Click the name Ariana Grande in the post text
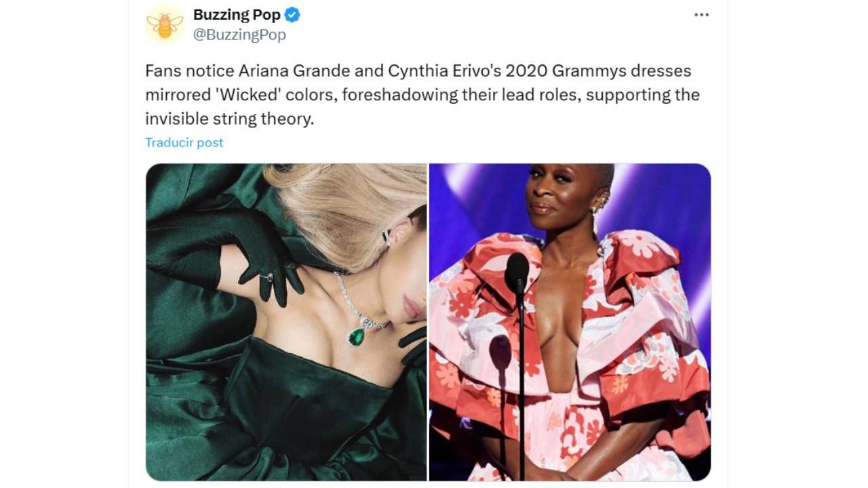 [x=294, y=70]
